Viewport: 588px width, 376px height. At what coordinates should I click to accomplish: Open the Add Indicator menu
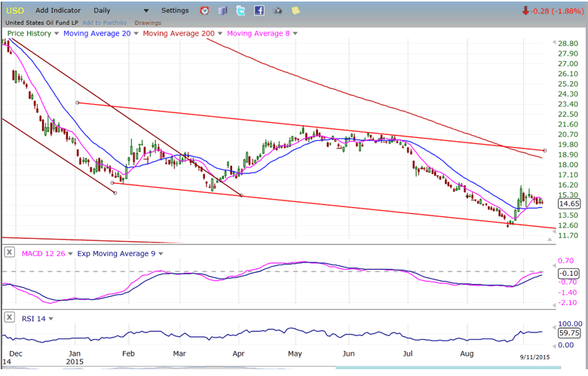(x=59, y=11)
